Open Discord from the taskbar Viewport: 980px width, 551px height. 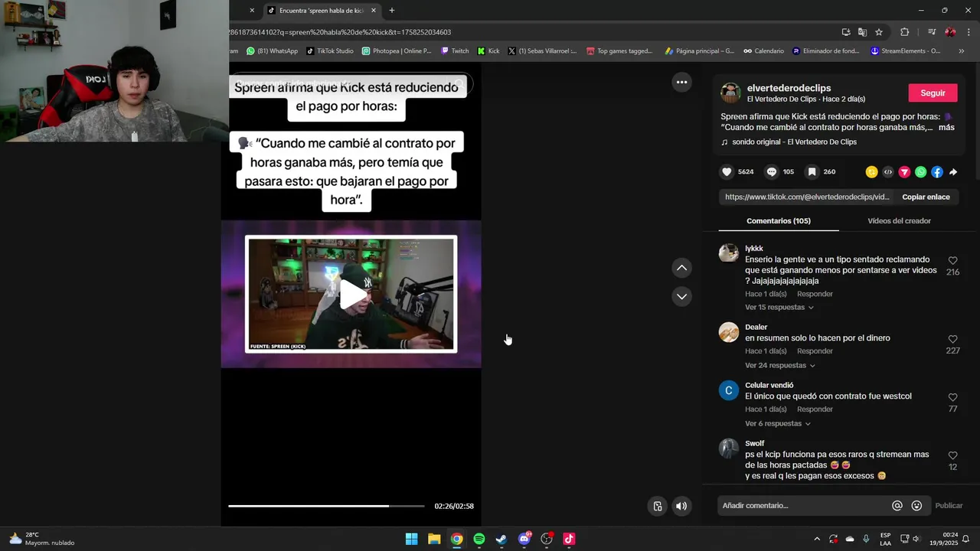524,539
